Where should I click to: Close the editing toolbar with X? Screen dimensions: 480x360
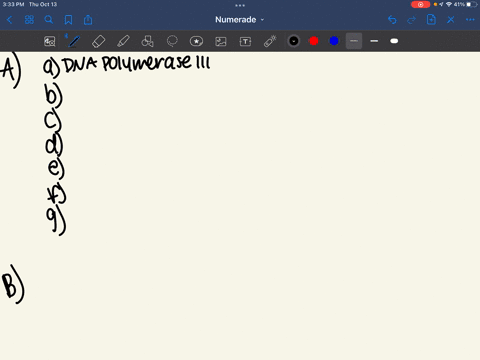(451, 20)
